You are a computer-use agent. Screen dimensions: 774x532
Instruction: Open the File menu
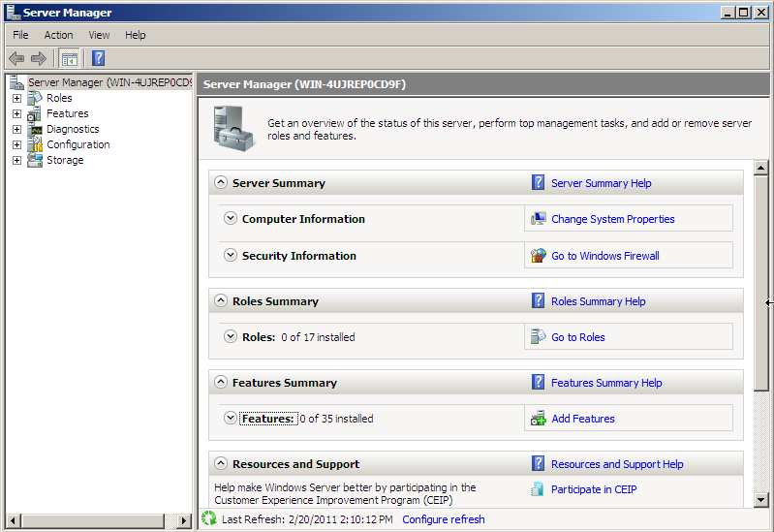20,35
